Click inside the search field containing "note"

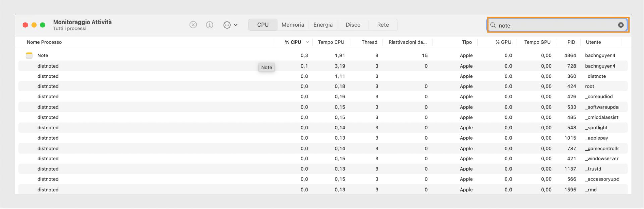pos(557,25)
